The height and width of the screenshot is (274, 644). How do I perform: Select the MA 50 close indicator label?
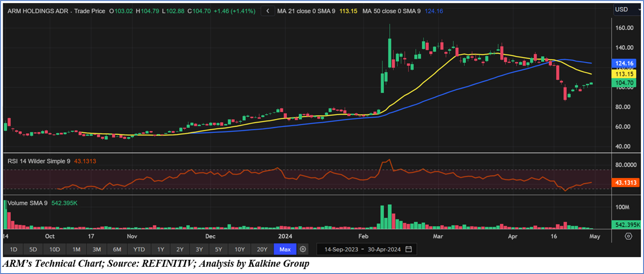[392, 11]
